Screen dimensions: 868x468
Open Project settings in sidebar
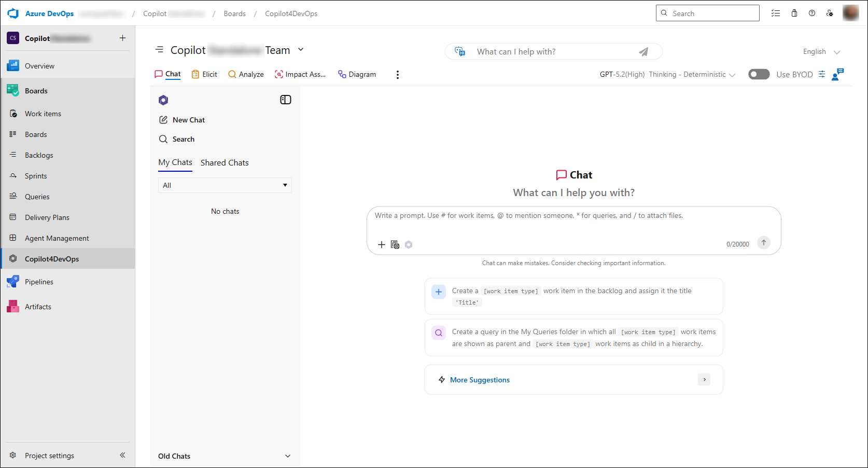click(49, 456)
